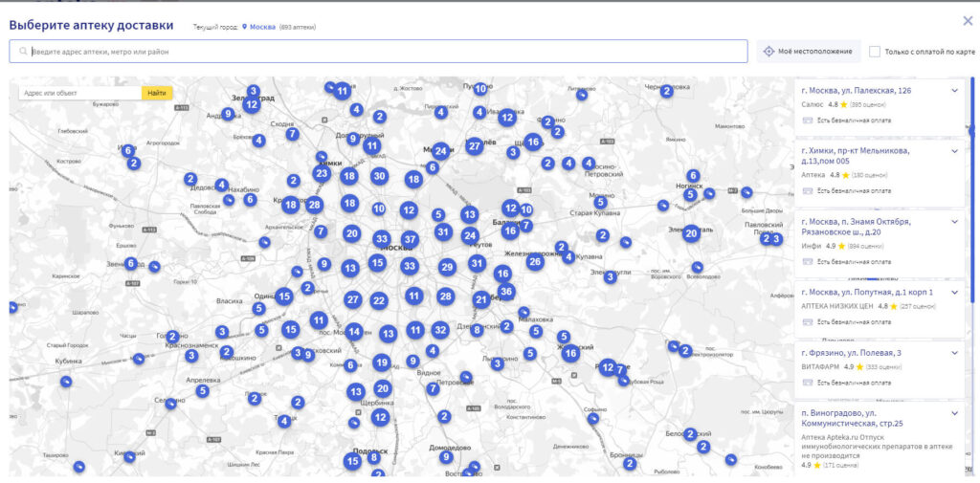Screen dimensions: 980x483
Task: Open the cluster marker numbered 30
Action: coord(379,176)
